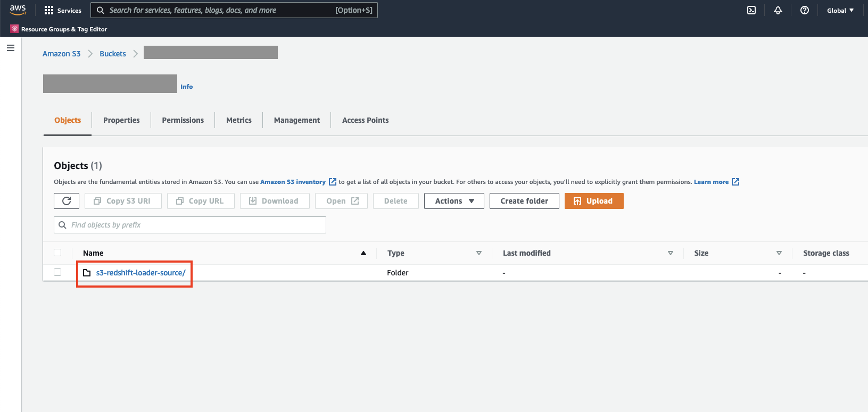Click the Storage class column header
This screenshot has height=412, width=868.
click(x=826, y=253)
